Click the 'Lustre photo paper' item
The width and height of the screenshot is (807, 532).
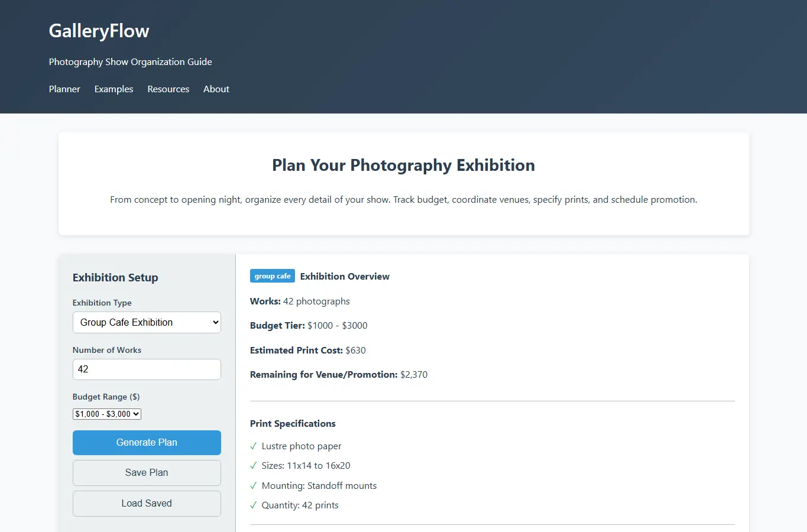click(302, 446)
